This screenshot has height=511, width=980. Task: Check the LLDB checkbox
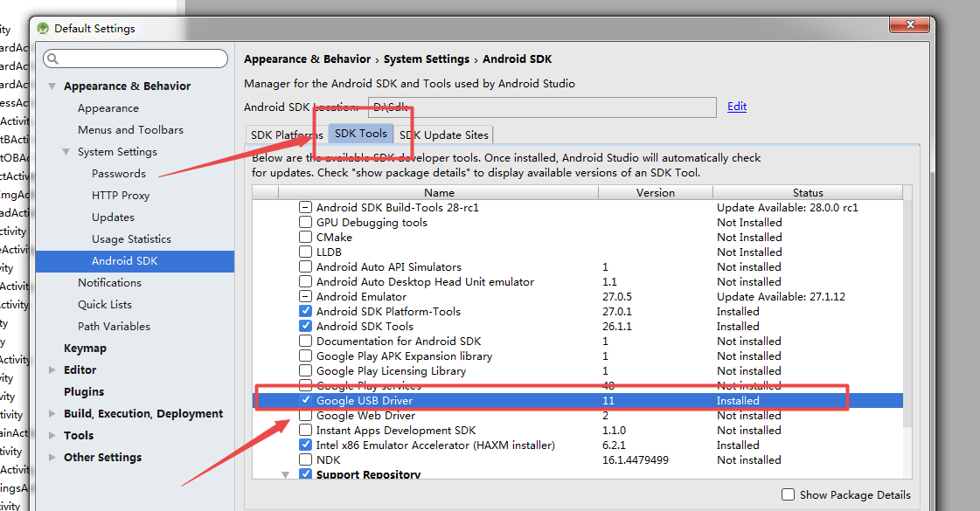[x=305, y=252]
